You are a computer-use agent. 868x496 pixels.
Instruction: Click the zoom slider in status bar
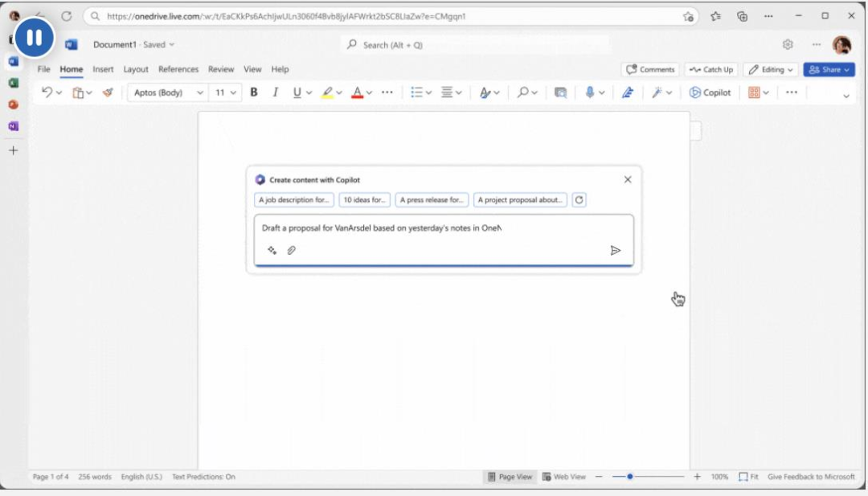630,477
